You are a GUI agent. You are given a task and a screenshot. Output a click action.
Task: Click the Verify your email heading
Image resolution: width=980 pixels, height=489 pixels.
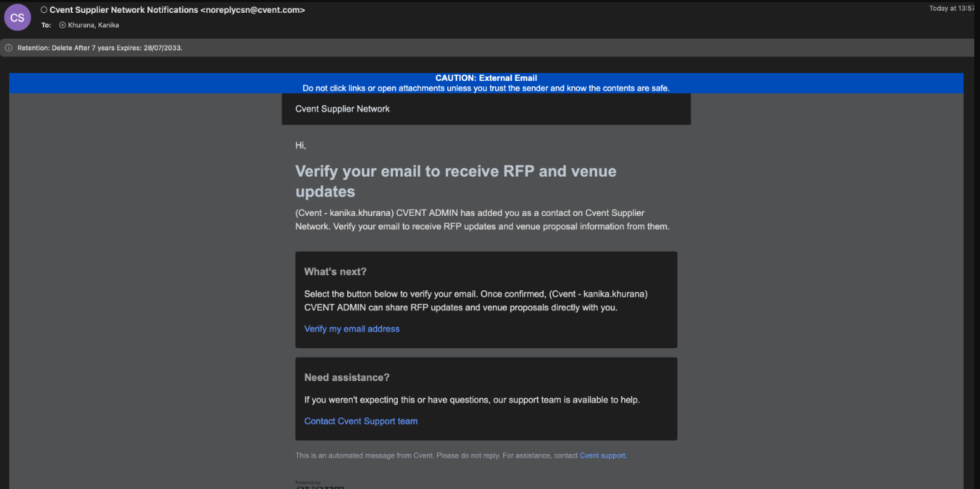456,181
